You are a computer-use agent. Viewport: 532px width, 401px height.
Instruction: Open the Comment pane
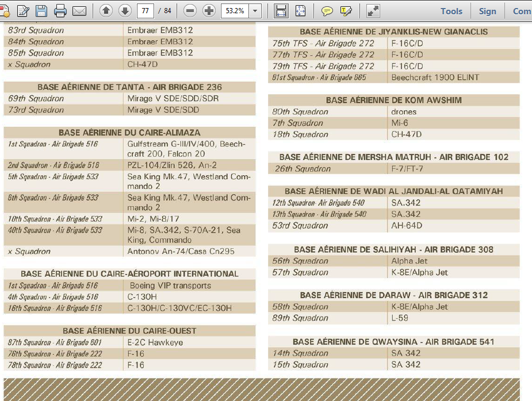522,11
